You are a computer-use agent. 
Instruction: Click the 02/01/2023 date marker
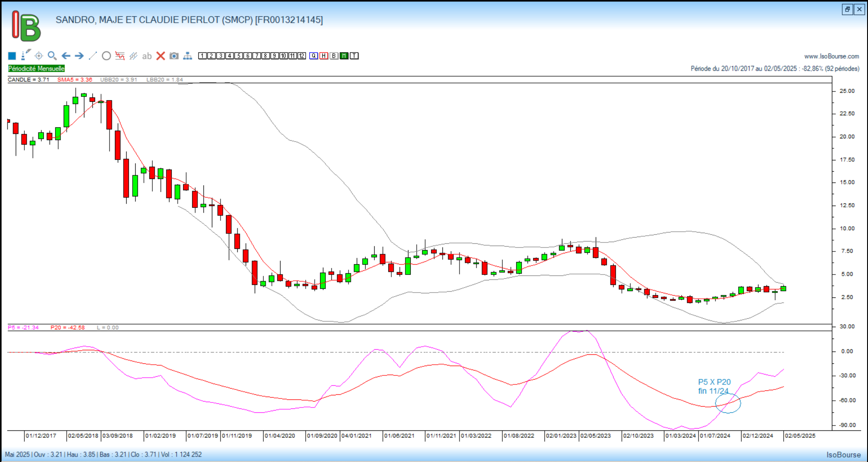click(x=561, y=436)
